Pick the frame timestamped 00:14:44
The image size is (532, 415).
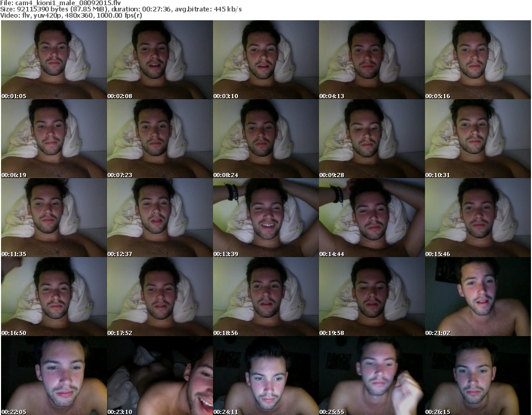pos(372,218)
